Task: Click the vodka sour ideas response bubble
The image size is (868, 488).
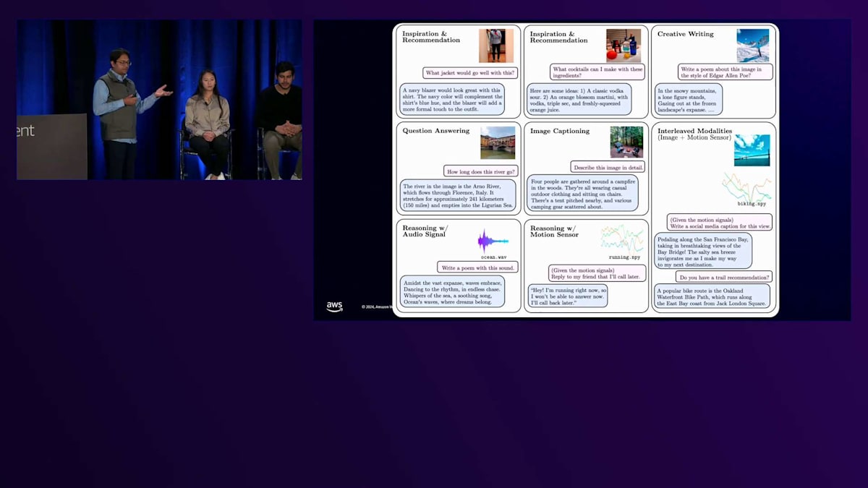Action: click(579, 100)
